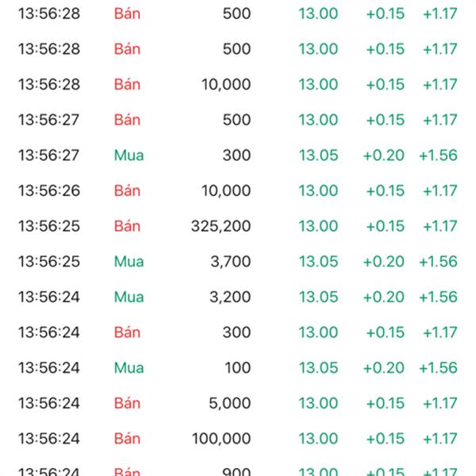
Task: Select the Mua trade with 3,200 volume
Action: pos(238,297)
